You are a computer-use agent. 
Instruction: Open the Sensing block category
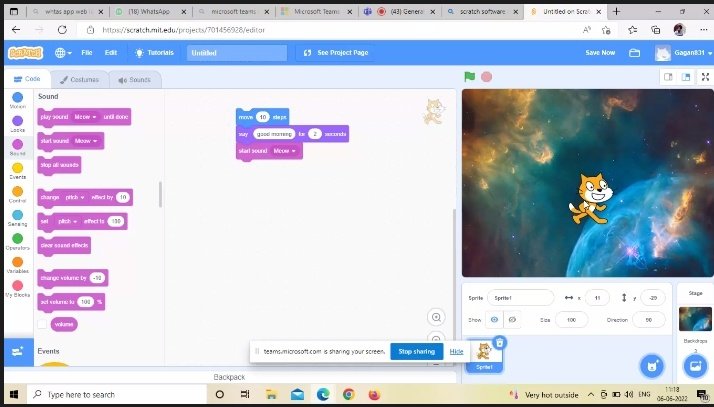pos(18,218)
